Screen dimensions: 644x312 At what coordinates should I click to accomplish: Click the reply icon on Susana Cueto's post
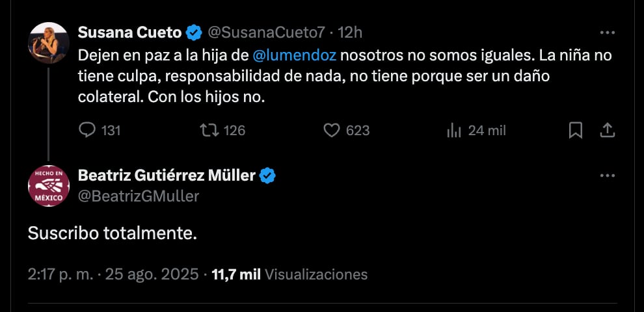87,131
